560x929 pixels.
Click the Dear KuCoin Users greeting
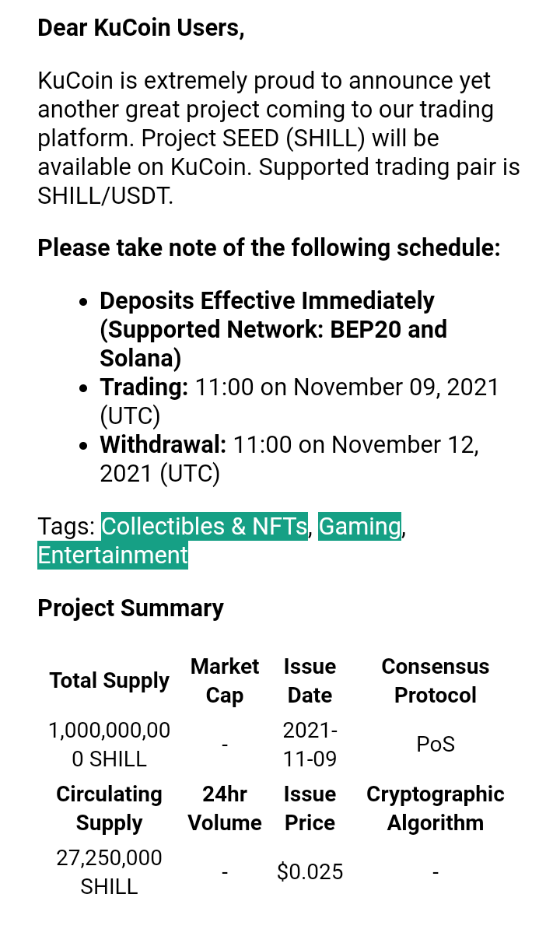[x=141, y=28]
